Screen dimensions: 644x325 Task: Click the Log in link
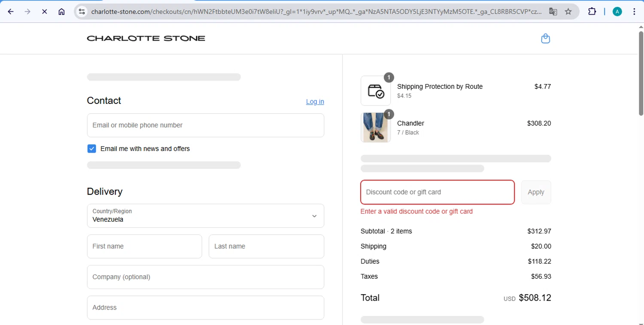tap(315, 102)
